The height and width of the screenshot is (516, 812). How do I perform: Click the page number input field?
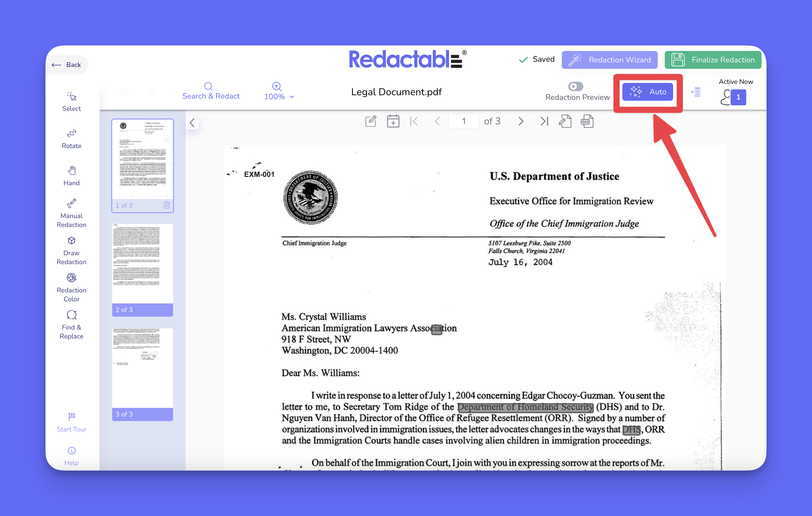coord(463,121)
